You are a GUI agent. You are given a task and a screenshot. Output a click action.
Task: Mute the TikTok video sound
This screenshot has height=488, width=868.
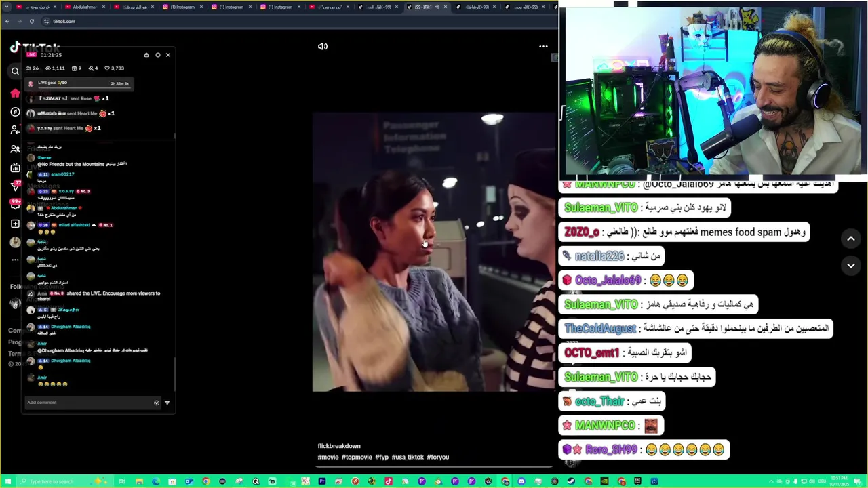click(323, 47)
